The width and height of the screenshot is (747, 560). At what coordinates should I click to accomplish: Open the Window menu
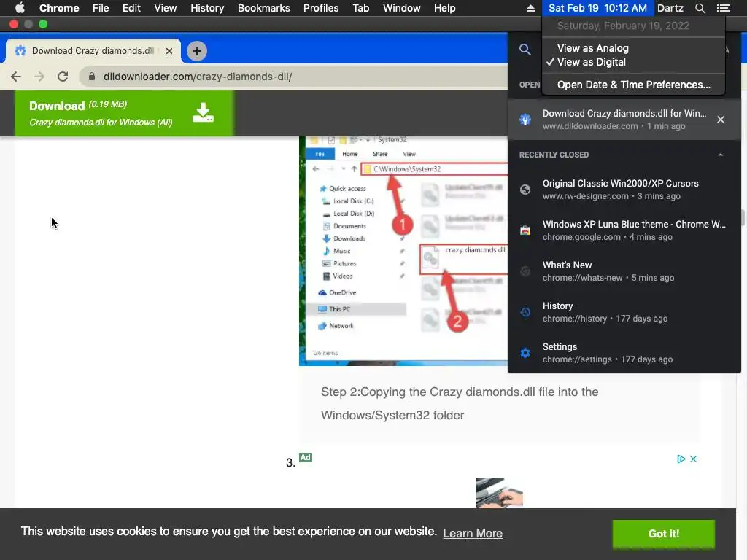(x=402, y=8)
